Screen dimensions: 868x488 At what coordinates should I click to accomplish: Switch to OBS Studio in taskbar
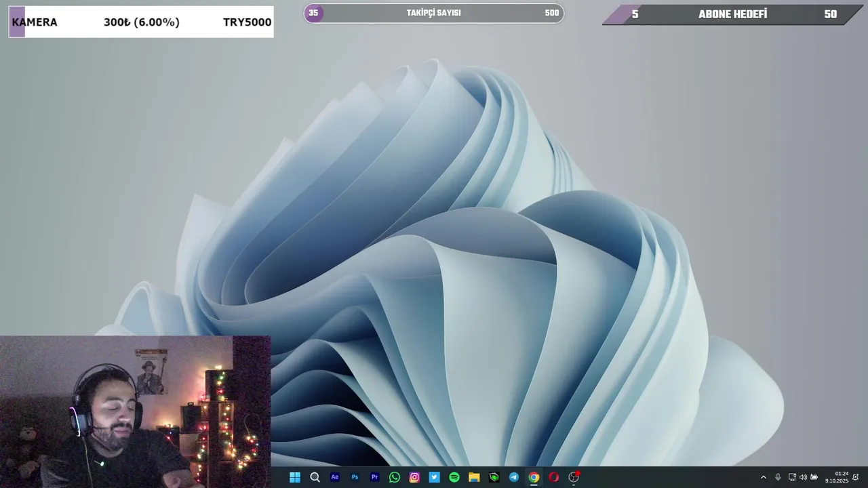pos(574,477)
